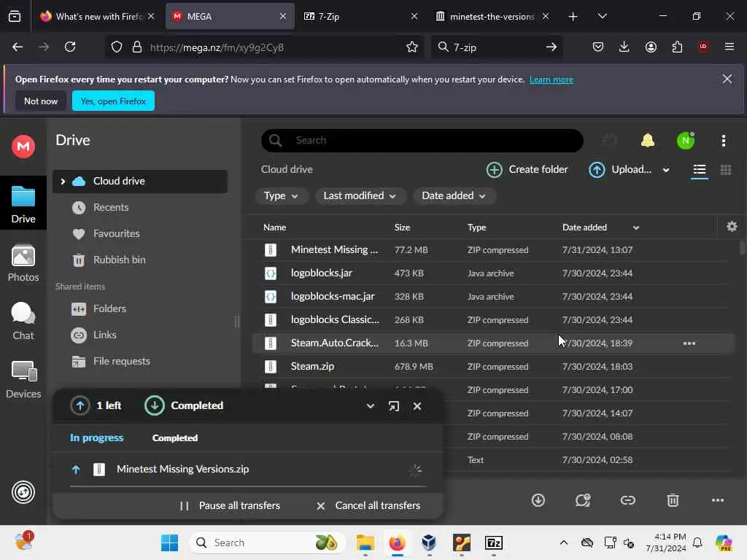Viewport: 747px width, 560px height.
Task: Expand the Cloud drive tree
Action: coord(63,182)
